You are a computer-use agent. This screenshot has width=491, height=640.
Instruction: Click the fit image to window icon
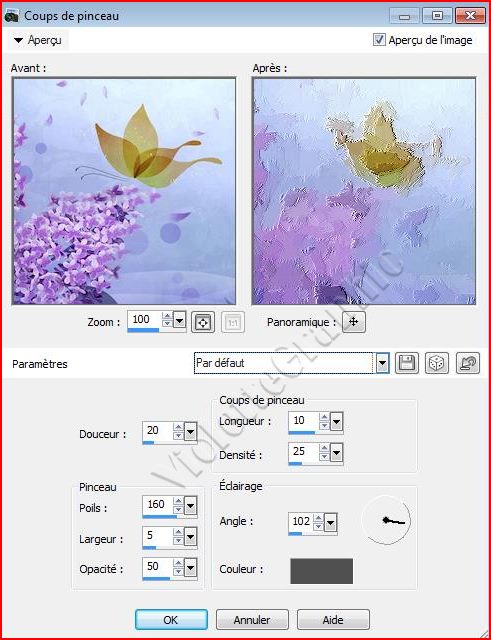[203, 322]
